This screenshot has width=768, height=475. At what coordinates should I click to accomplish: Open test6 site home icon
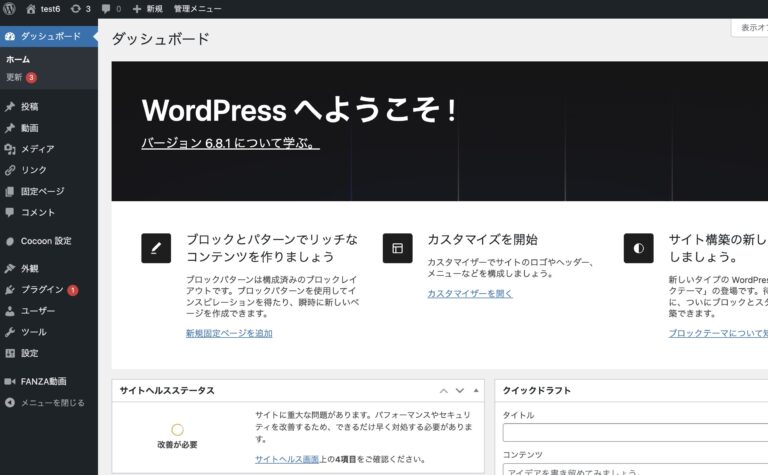tap(31, 8)
